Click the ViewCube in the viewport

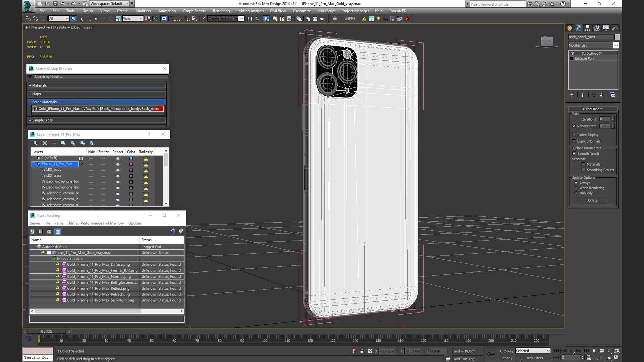pyautogui.click(x=546, y=42)
